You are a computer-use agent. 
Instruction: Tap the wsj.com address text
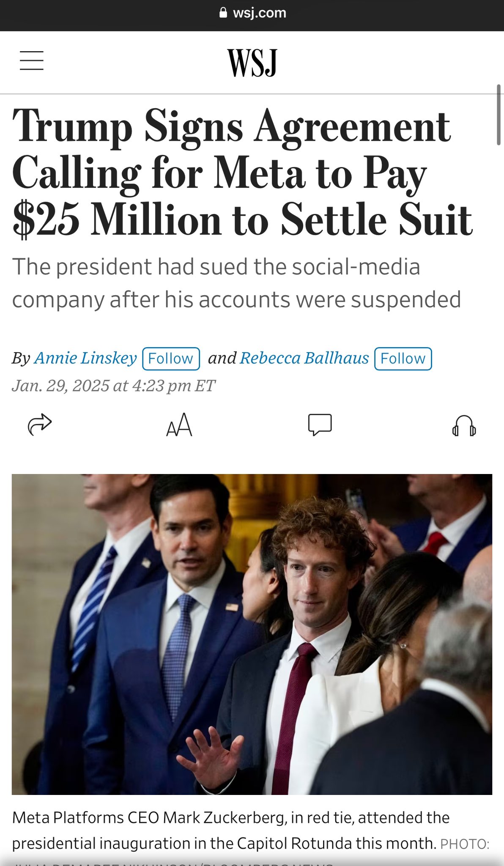pyautogui.click(x=259, y=13)
